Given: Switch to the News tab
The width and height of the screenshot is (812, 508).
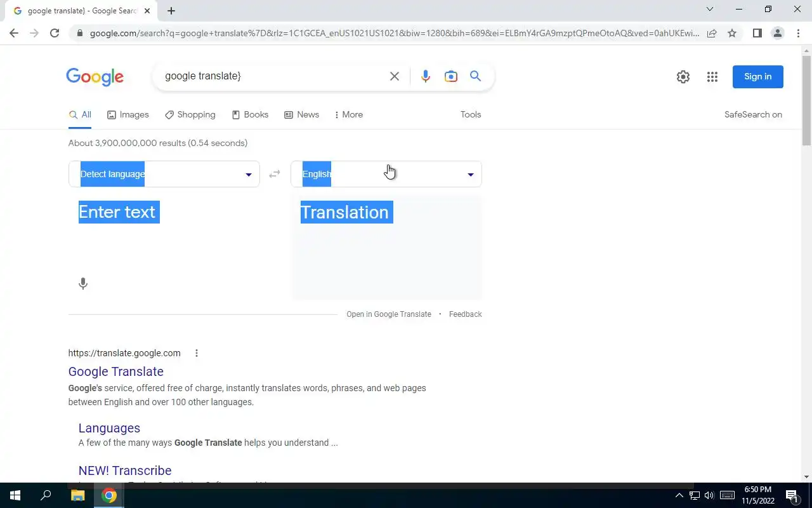Looking at the screenshot, I should (x=301, y=115).
